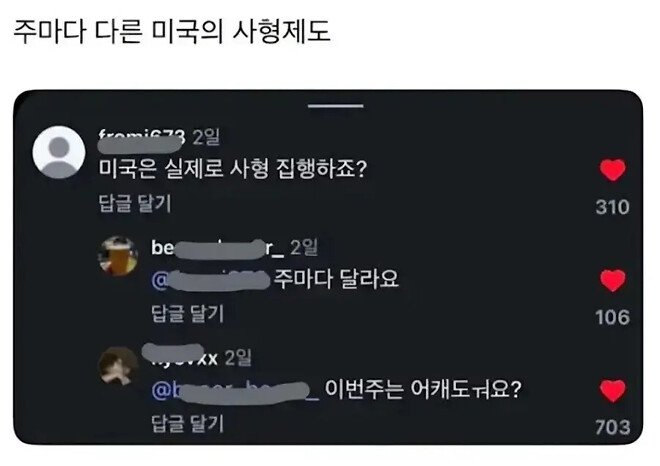660x466 pixels.
Task: View the 310 likes count
Action: tap(612, 207)
